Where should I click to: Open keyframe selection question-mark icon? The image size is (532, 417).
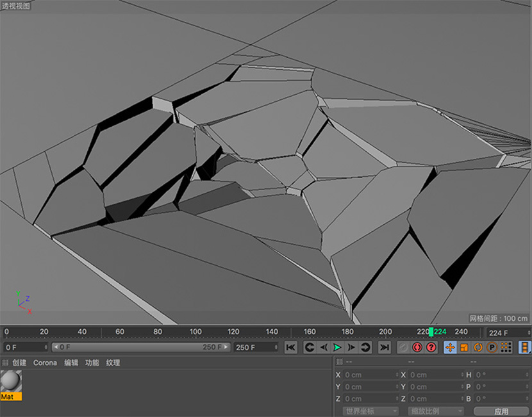click(431, 347)
